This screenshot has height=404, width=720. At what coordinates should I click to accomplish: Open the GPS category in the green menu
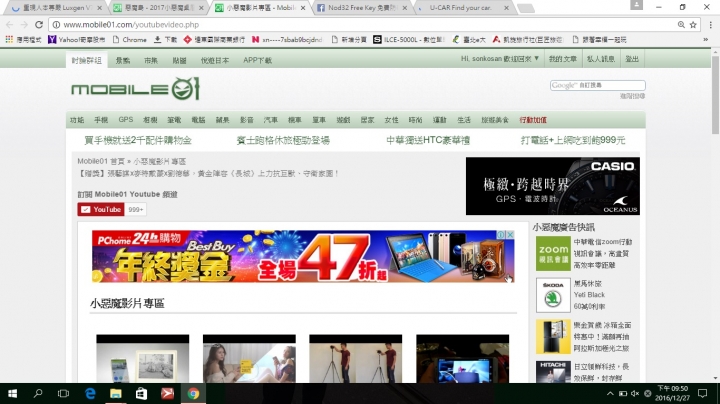125,120
